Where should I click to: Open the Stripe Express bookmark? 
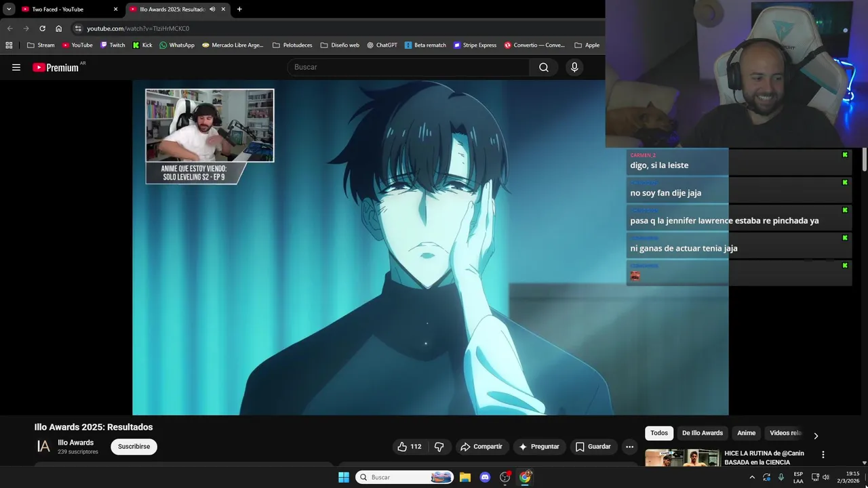(x=475, y=45)
